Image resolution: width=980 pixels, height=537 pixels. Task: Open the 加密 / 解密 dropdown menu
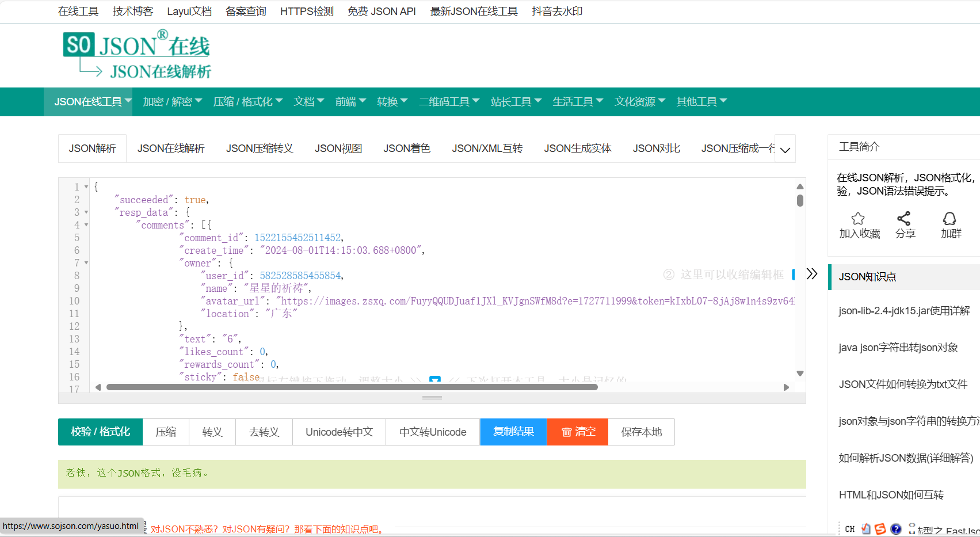point(173,102)
